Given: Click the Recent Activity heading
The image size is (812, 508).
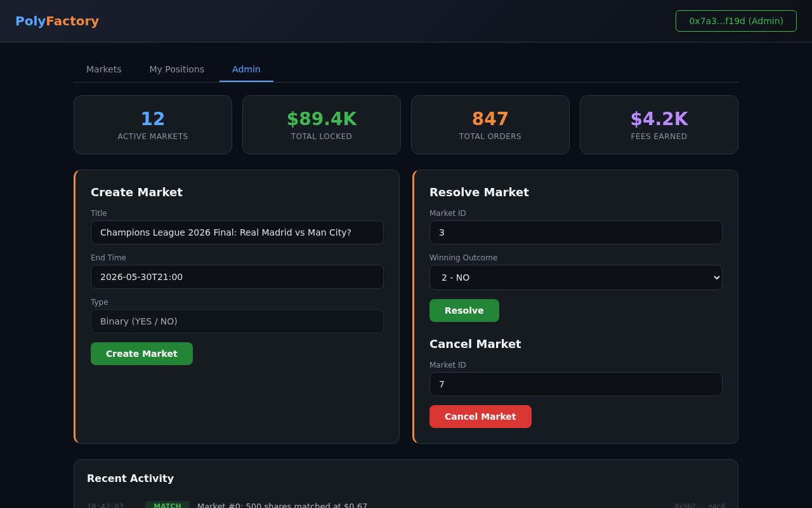Looking at the screenshot, I should coord(130,478).
